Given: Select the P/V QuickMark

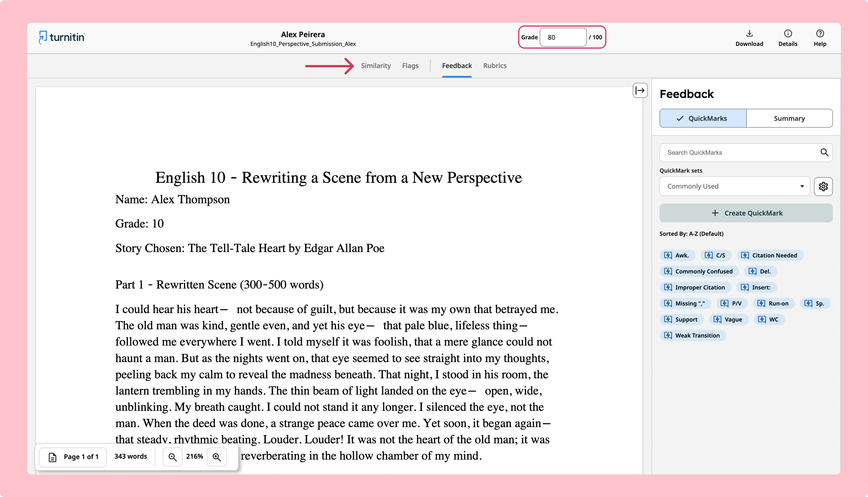Looking at the screenshot, I should [732, 303].
